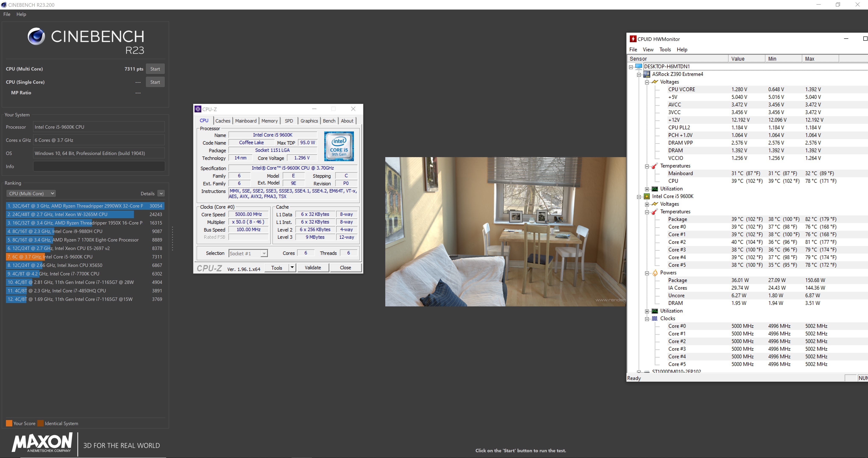This screenshot has height=458, width=868.
Task: Click the HWMonitor lightning title icon
Action: (633, 39)
